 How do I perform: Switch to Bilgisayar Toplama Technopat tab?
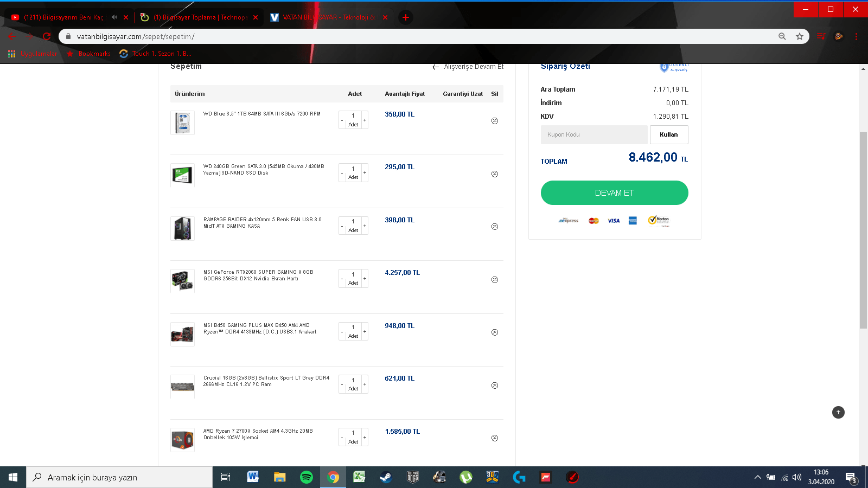point(200,17)
